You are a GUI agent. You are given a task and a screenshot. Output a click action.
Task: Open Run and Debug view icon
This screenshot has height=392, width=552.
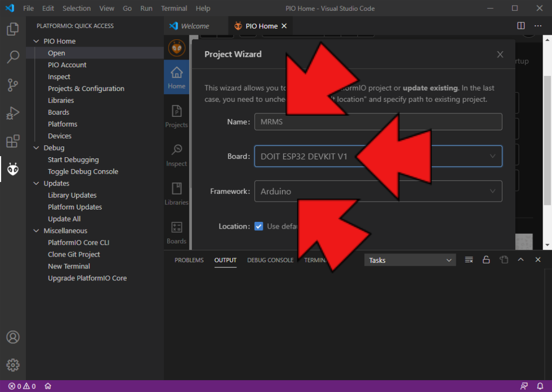click(13, 113)
